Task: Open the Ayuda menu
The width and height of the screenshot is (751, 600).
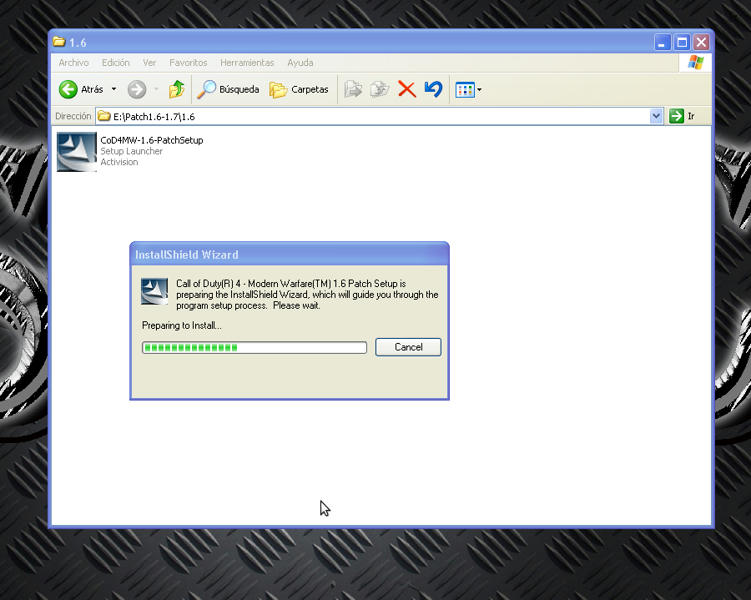Action: point(300,63)
